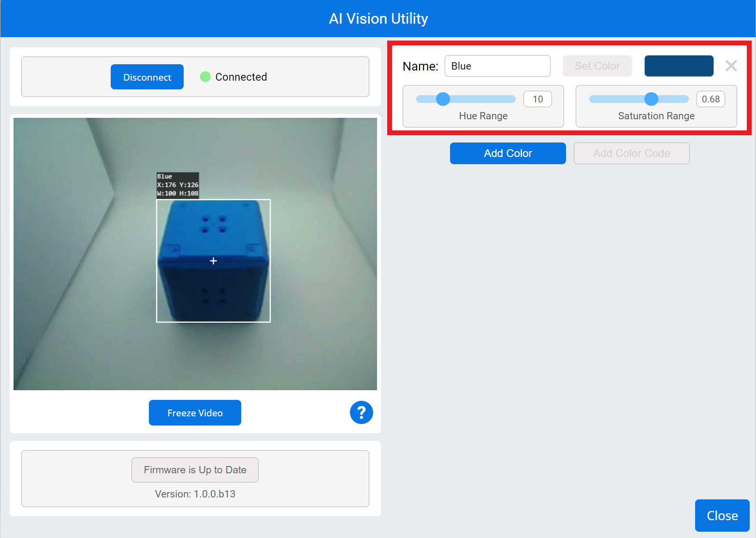Adjust the Hue Range slider handle
Image resolution: width=756 pixels, height=538 pixels.
tap(442, 99)
